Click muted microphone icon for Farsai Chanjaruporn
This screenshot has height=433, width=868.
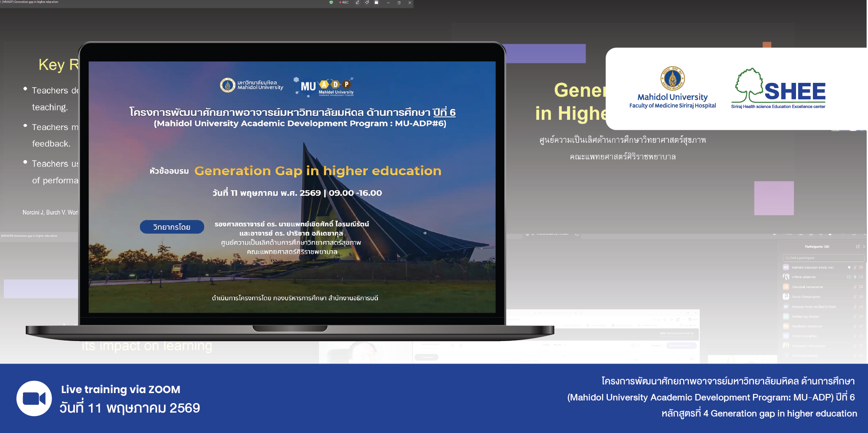tap(855, 297)
